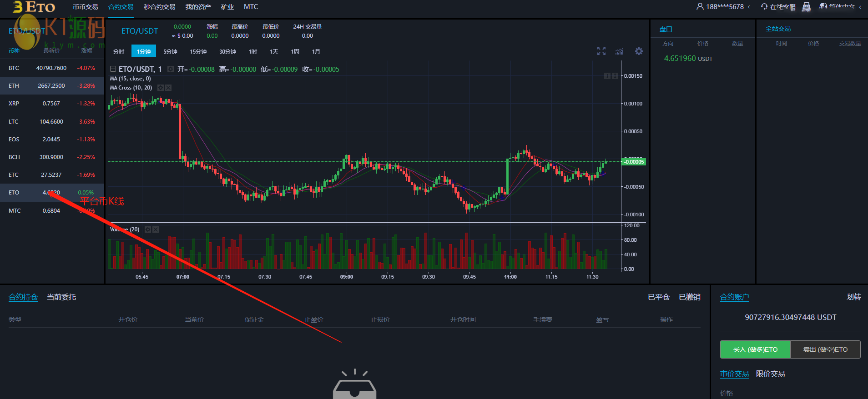Select ETO in the coin list
Image resolution: width=868 pixels, height=399 pixels.
[52, 193]
